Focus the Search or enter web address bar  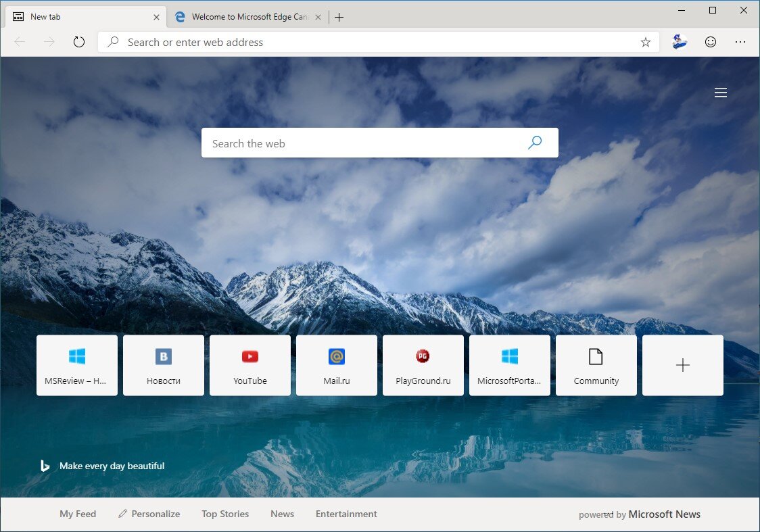pos(378,42)
